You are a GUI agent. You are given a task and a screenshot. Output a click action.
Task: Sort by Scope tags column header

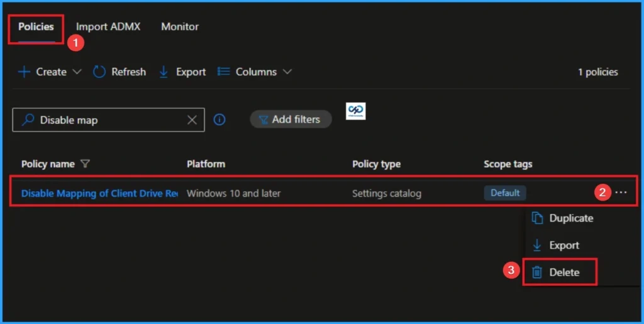pyautogui.click(x=508, y=164)
